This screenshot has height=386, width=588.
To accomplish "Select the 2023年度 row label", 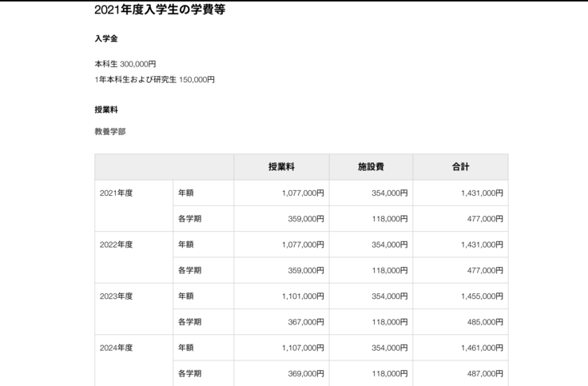I will pos(117,296).
